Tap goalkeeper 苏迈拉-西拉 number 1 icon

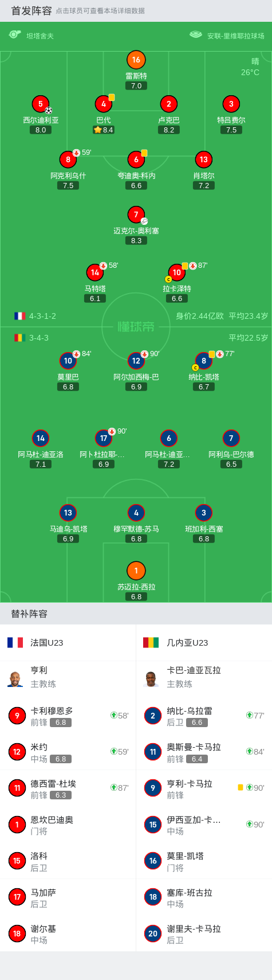136,571
